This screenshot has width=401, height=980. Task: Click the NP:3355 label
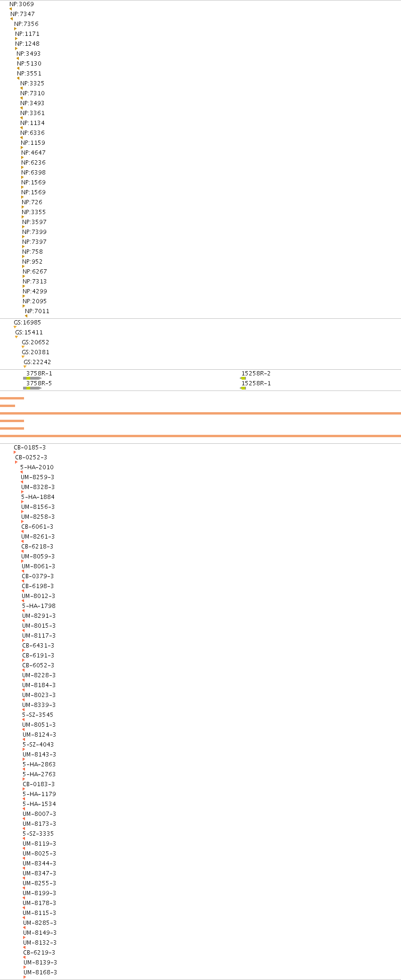click(x=34, y=212)
